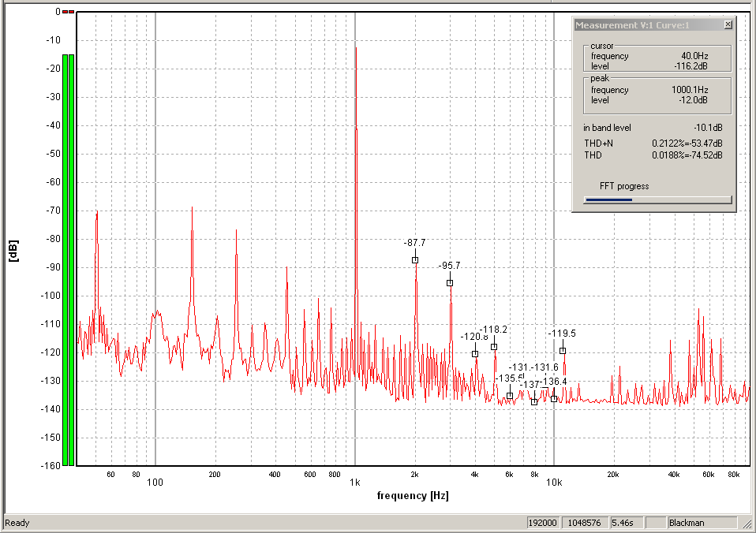Click the THD+N readout value
This screenshot has width=756, height=533.
pos(687,143)
